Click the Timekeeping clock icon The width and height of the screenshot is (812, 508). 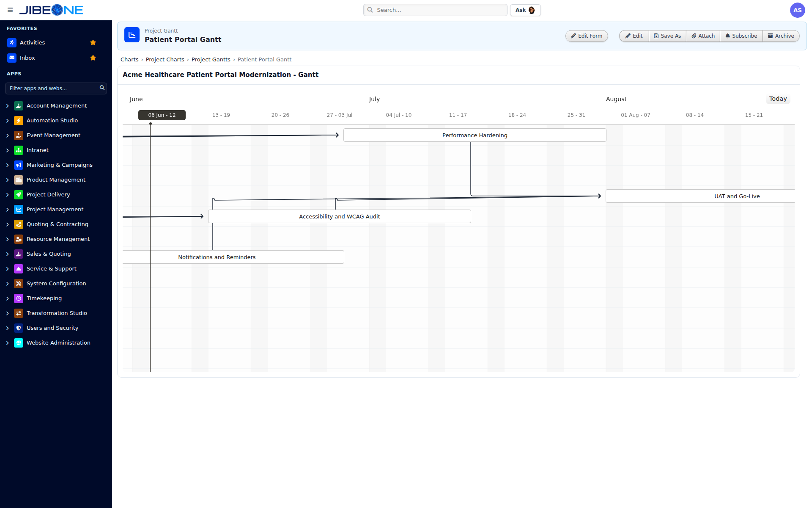point(19,298)
